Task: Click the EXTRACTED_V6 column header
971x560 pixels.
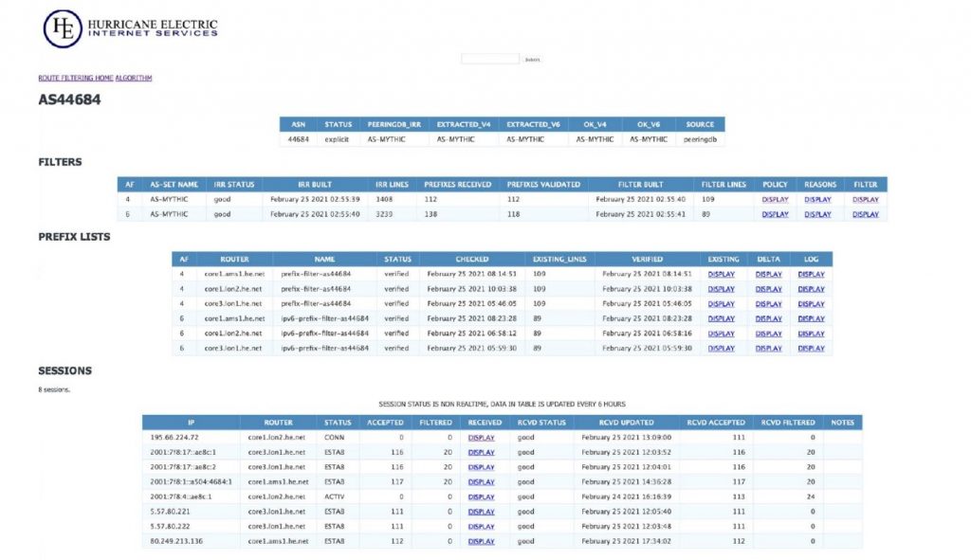Action: 533,124
